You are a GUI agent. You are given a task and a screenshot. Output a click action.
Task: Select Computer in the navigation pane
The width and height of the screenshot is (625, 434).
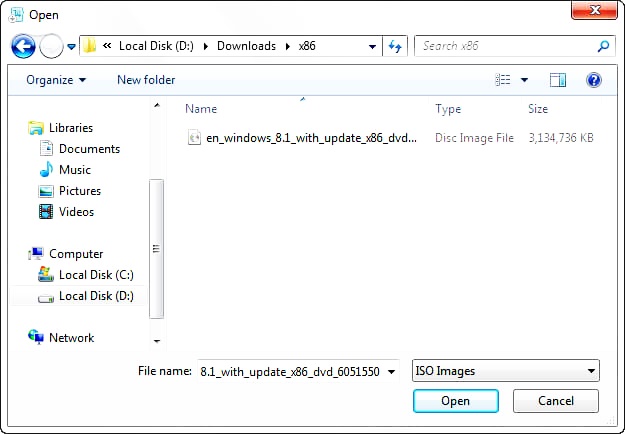click(76, 254)
